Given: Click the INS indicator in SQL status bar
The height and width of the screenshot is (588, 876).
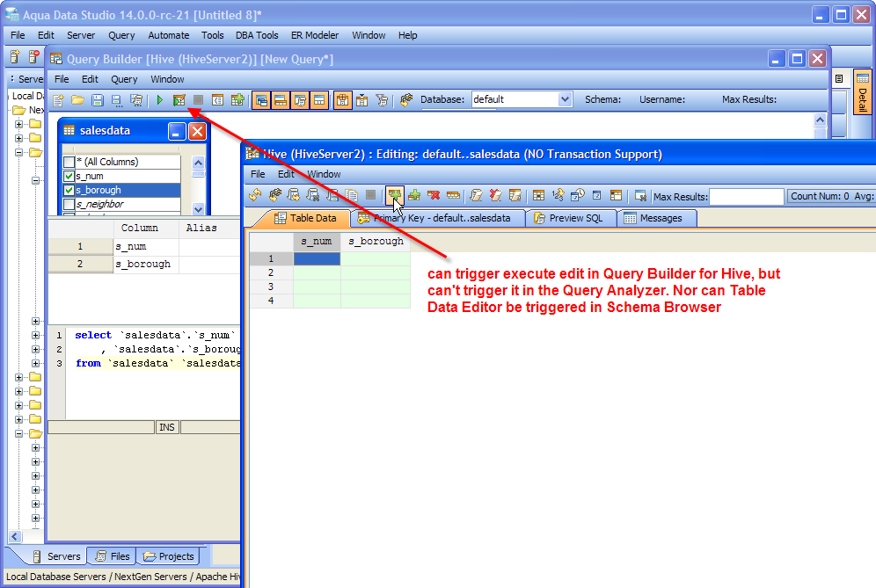Looking at the screenshot, I should tap(167, 427).
